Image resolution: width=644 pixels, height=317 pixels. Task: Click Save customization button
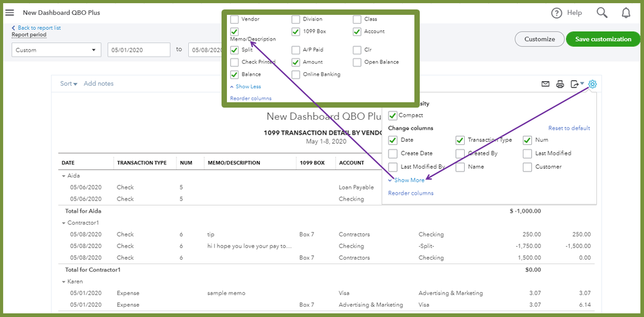pos(603,39)
